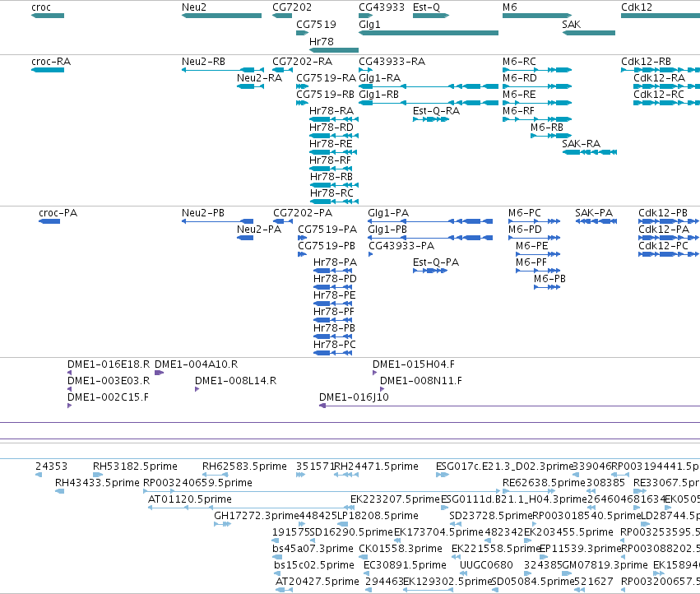Select the Hr78-PA protein glyph

pos(333,271)
